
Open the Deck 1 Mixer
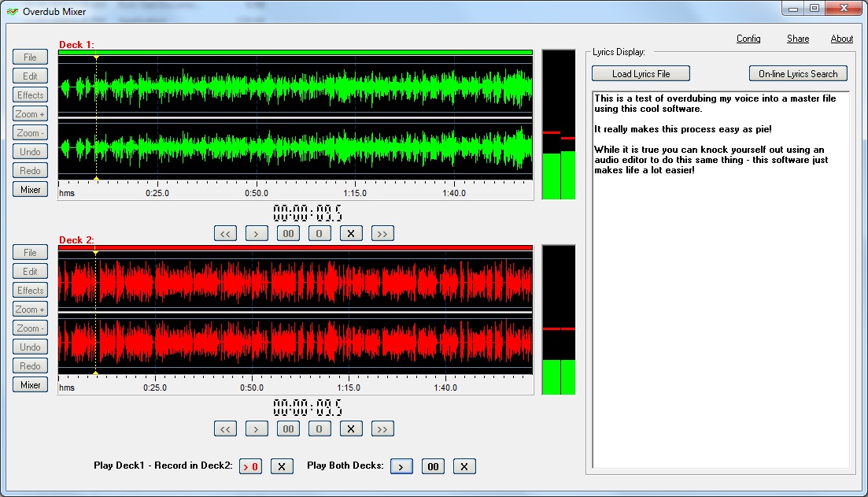tap(30, 189)
